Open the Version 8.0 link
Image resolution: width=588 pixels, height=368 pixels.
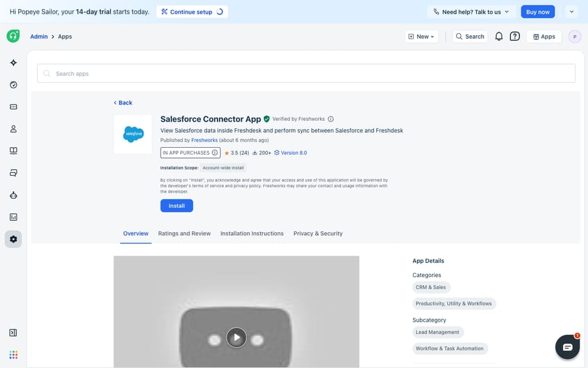coord(291,153)
